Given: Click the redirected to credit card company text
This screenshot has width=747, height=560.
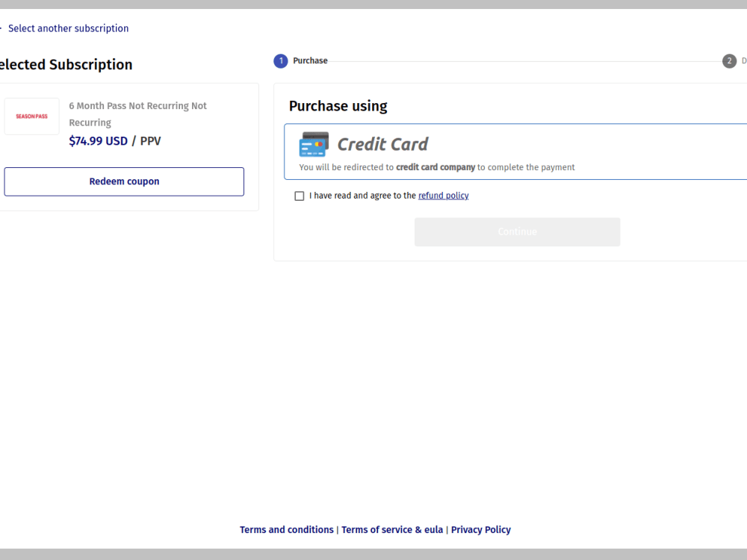Looking at the screenshot, I should click(x=437, y=167).
